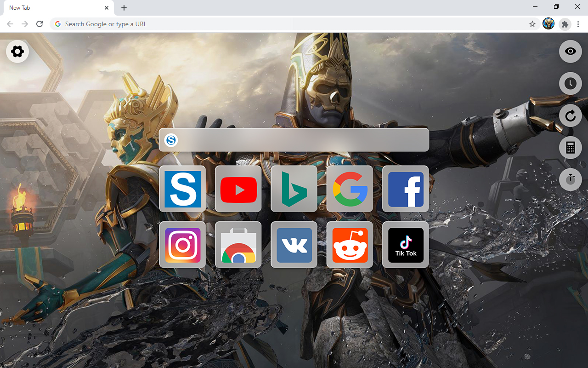
Task: Reload the page from the toolbar
Action: coord(40,24)
